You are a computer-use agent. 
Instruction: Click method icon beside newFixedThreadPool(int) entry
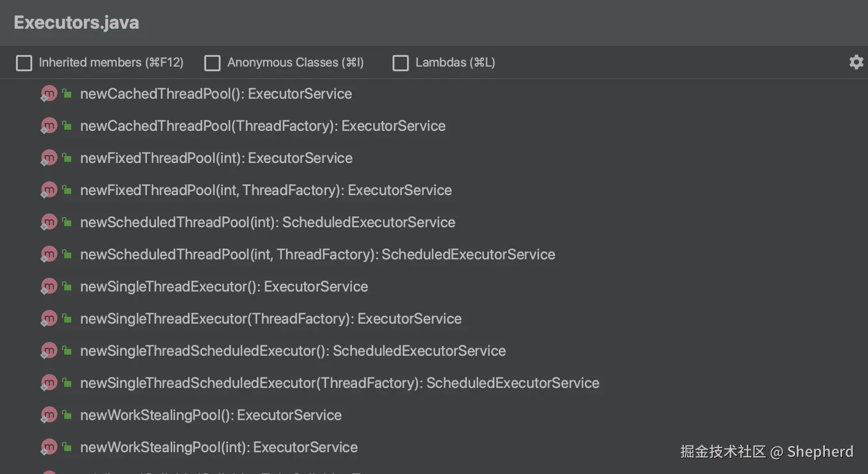pos(49,158)
